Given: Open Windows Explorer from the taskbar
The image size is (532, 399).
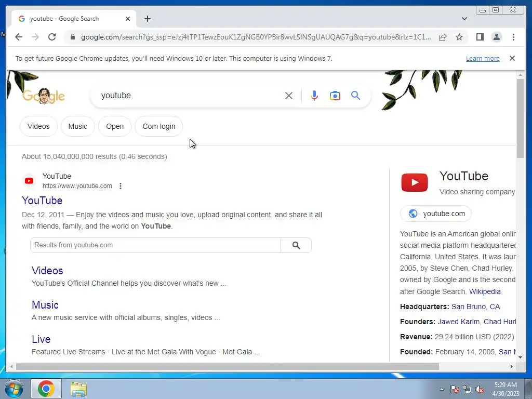Looking at the screenshot, I should 79,389.
